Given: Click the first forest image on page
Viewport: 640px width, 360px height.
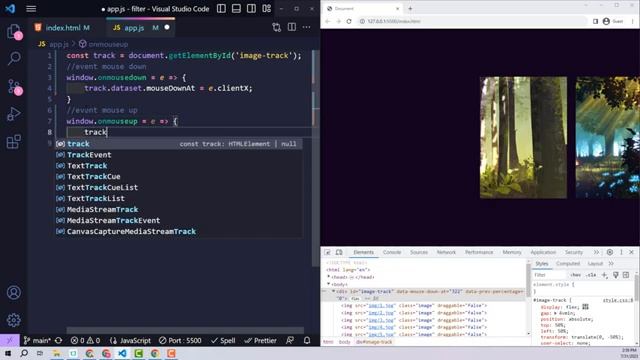Looking at the screenshot, I should click(523, 138).
